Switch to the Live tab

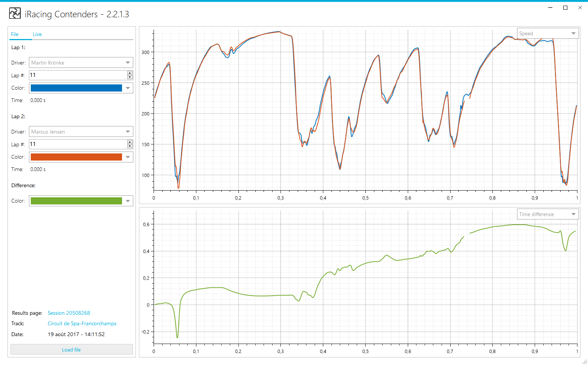pos(37,34)
